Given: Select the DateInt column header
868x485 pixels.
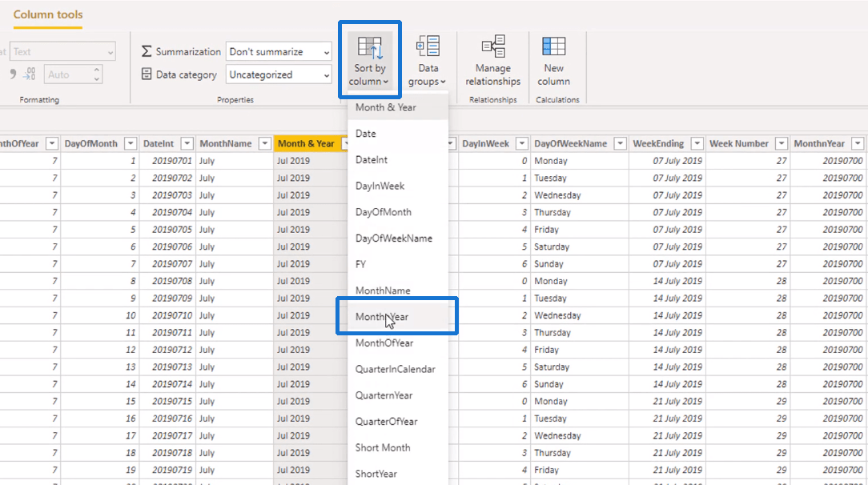Looking at the screenshot, I should tap(159, 144).
